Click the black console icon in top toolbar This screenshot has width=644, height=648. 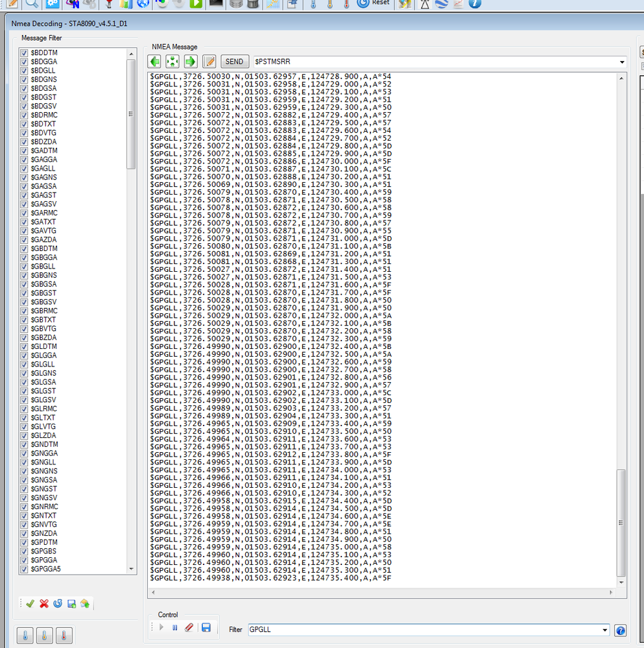pyautogui.click(x=216, y=4)
